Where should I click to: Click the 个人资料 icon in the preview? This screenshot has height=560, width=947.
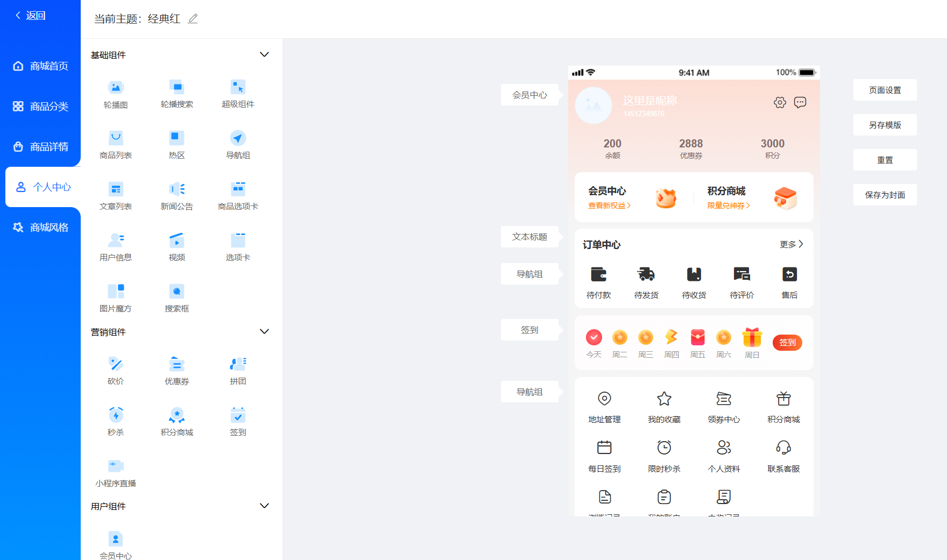724,448
